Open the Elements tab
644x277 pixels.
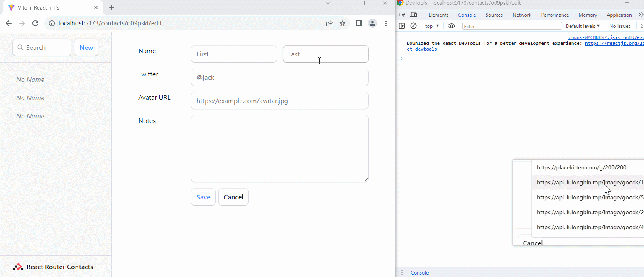click(x=438, y=15)
